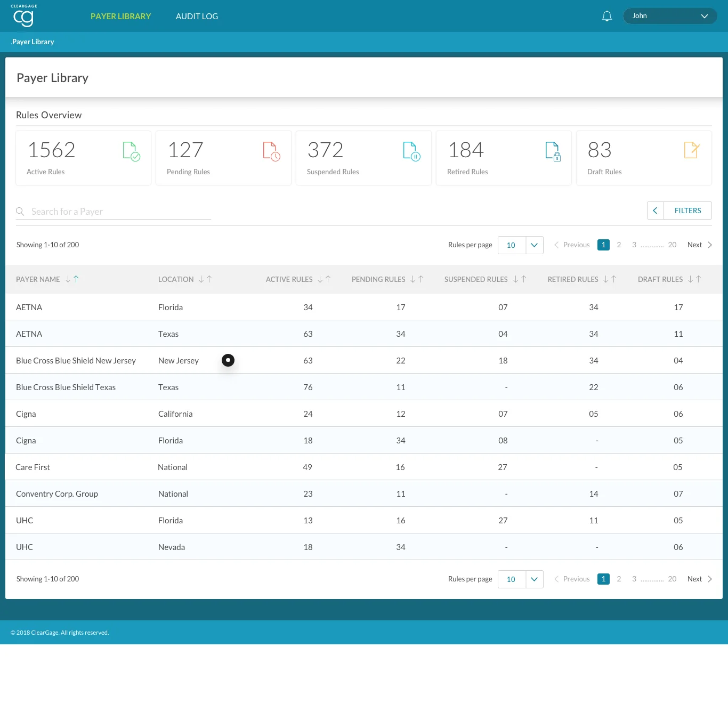Go to Next page above the table

[x=700, y=245]
